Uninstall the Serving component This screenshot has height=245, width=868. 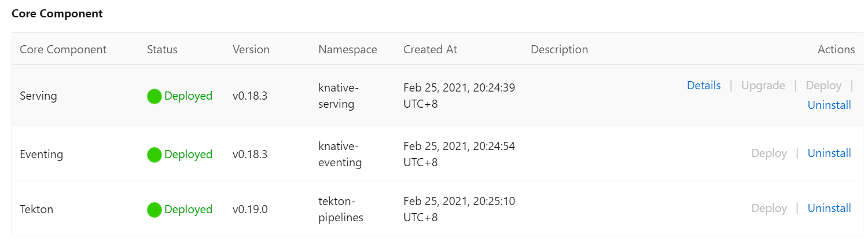829,105
